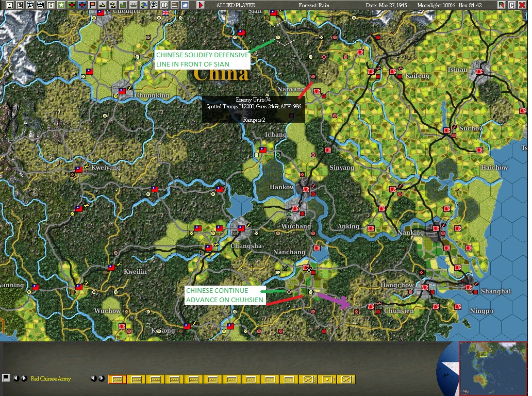Click the Japanese unit at Tsinan
Viewport: 532px width, 396px height.
click(479, 72)
